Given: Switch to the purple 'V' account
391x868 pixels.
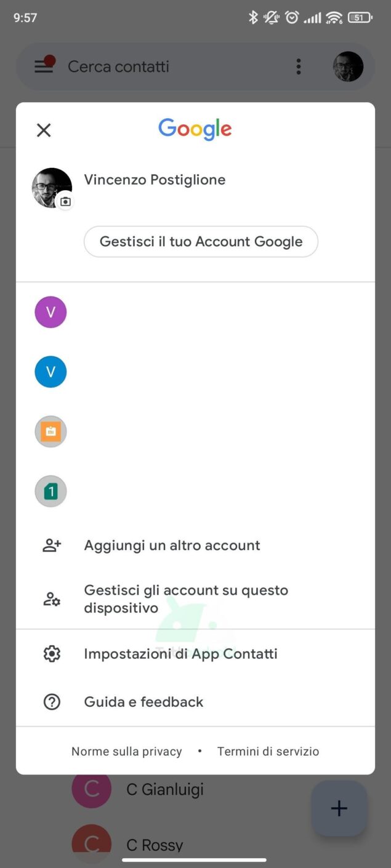Looking at the screenshot, I should pyautogui.click(x=50, y=312).
